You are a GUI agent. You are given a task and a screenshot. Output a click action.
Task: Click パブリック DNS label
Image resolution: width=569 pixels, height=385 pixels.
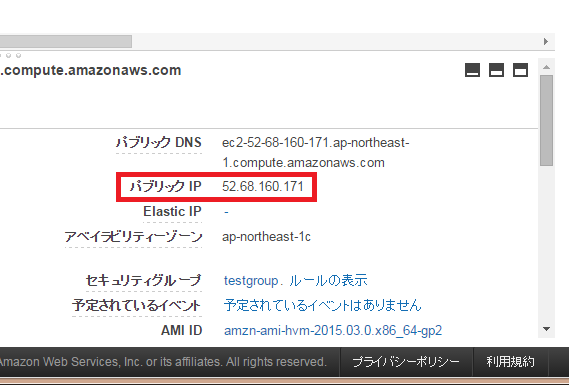159,142
